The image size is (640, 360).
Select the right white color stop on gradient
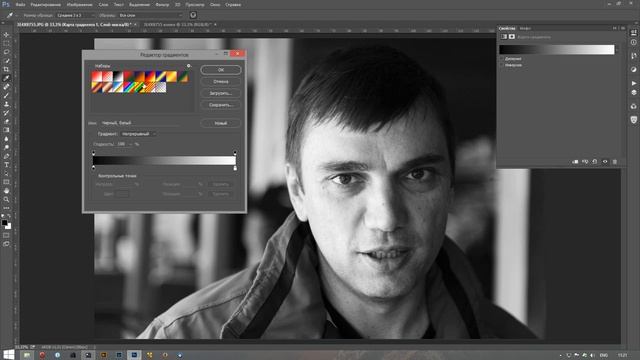pos(235,168)
